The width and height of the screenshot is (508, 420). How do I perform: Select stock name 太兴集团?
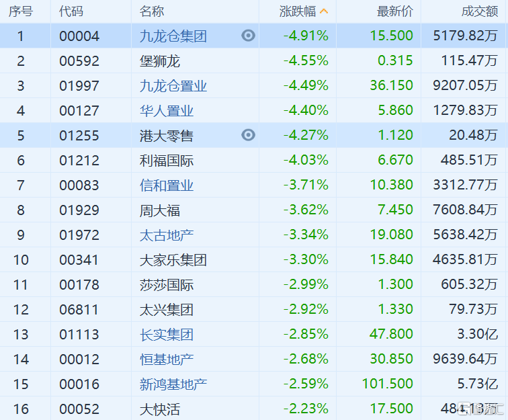click(x=167, y=310)
